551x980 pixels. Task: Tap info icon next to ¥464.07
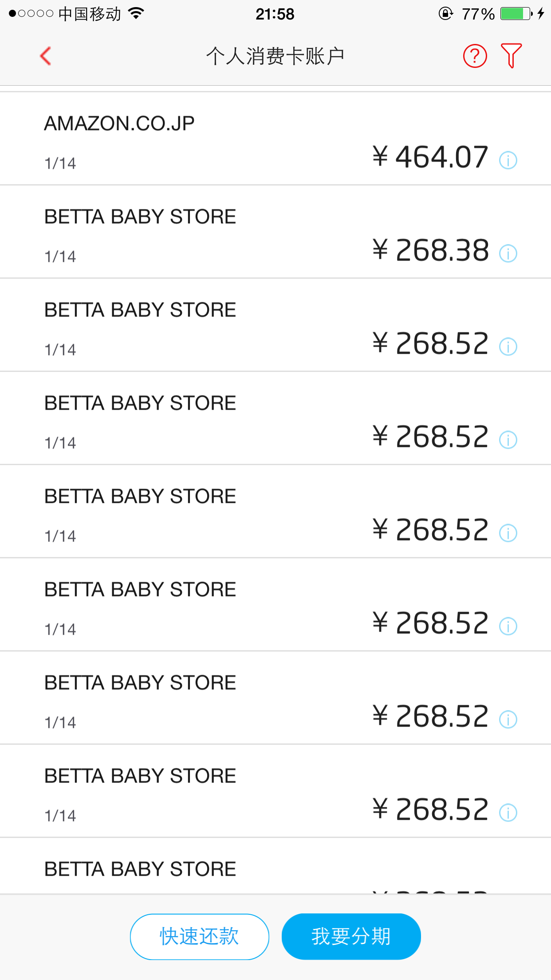point(508,160)
